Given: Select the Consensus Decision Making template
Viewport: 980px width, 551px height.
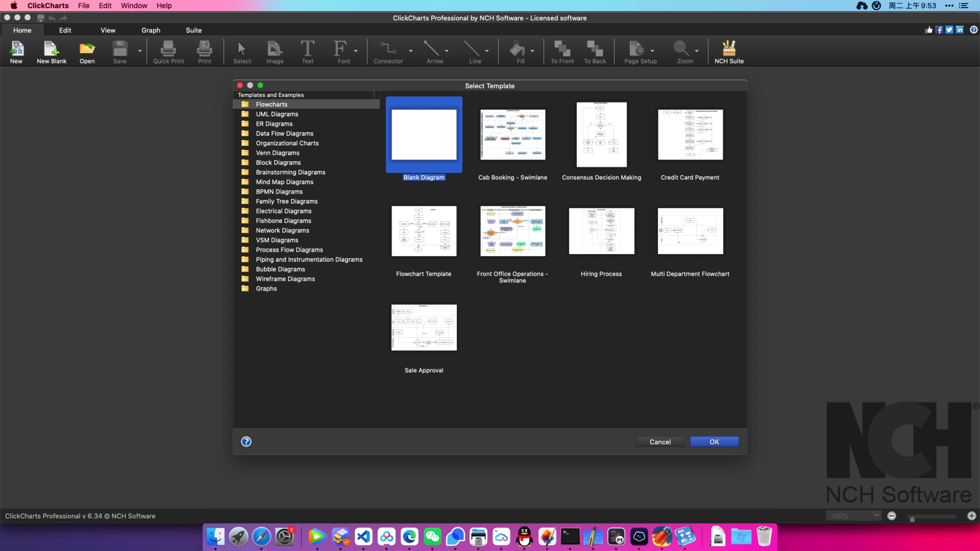Looking at the screenshot, I should point(602,135).
